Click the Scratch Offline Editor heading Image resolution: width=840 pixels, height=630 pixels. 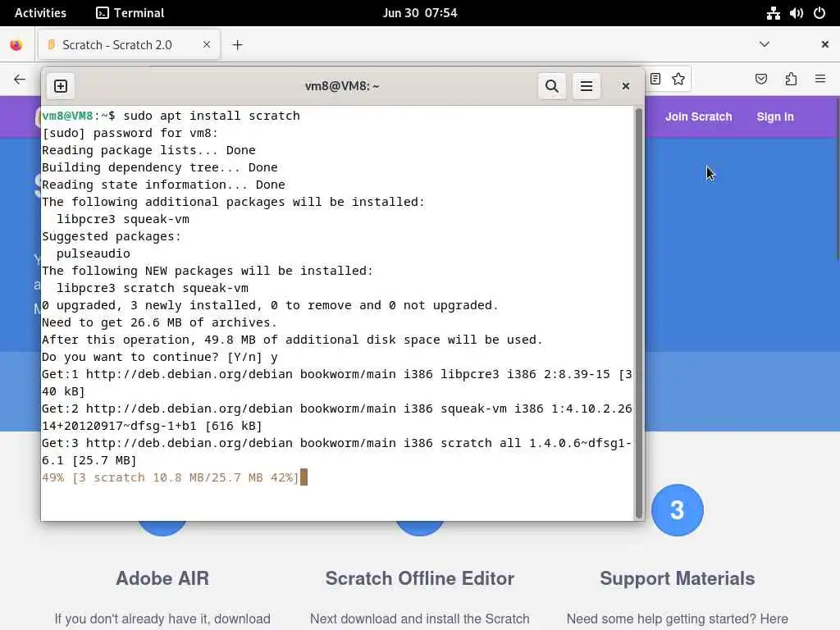point(420,578)
